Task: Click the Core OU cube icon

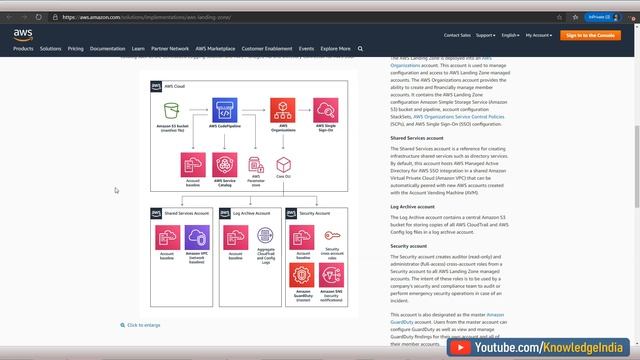Action: (x=283, y=165)
